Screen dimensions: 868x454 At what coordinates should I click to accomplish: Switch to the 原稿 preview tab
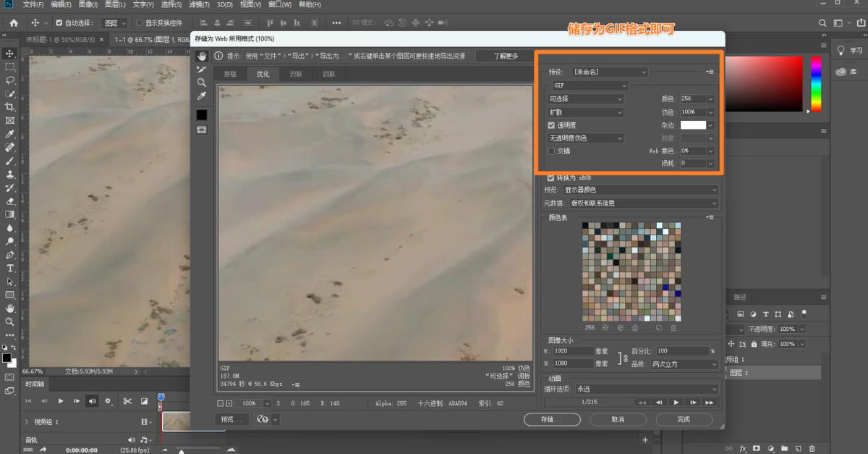point(227,73)
